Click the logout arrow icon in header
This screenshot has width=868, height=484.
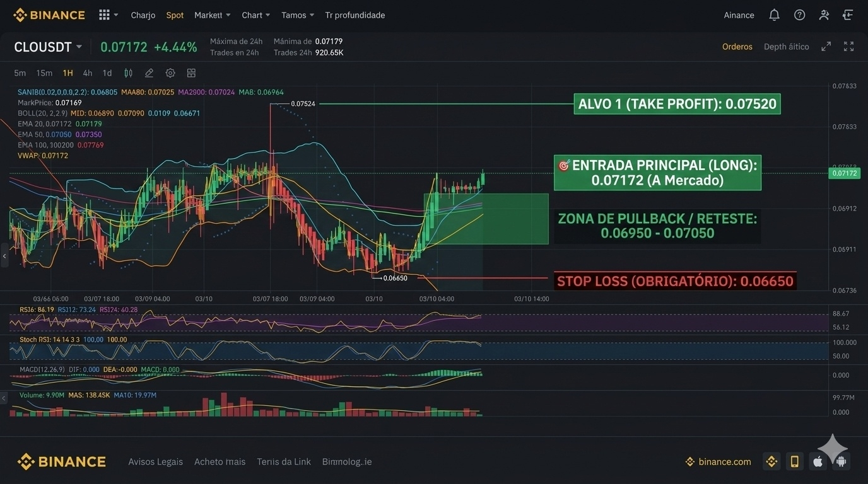click(x=848, y=15)
